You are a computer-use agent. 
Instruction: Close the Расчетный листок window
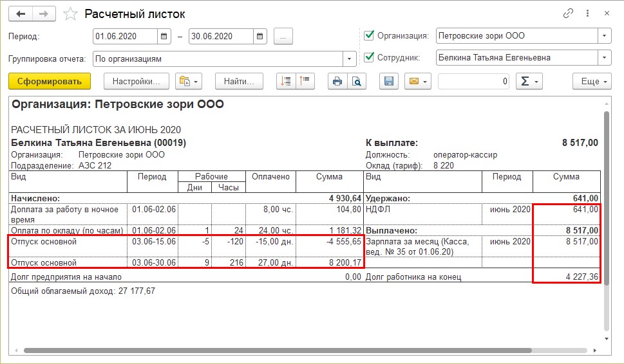click(607, 14)
